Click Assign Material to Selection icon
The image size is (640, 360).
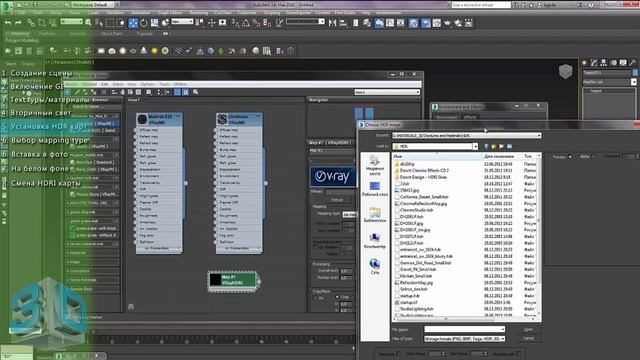click(x=94, y=92)
